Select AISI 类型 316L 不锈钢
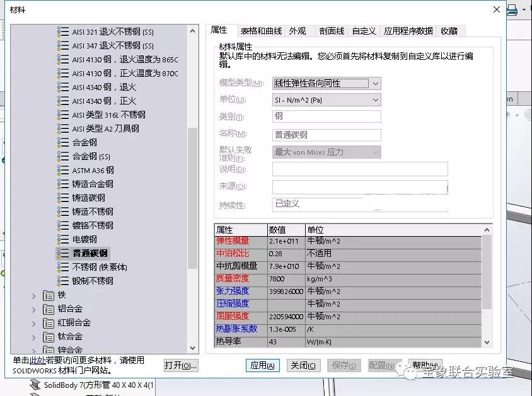 (108, 115)
